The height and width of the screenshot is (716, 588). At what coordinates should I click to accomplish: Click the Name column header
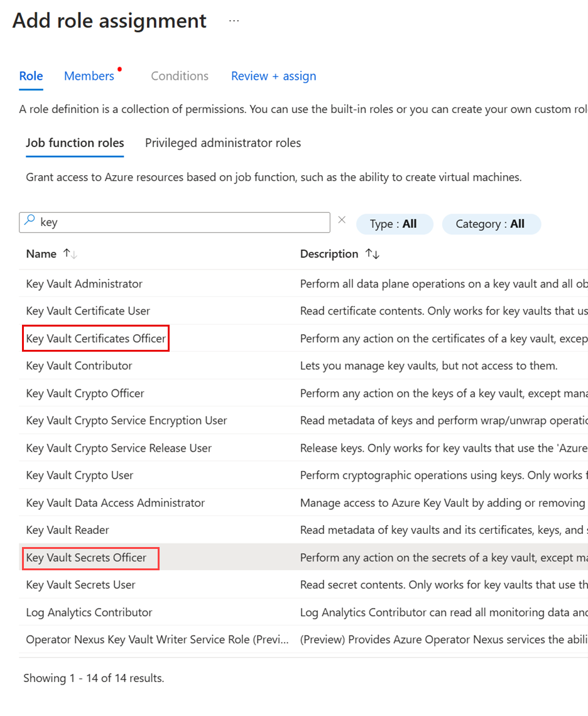pyautogui.click(x=41, y=254)
